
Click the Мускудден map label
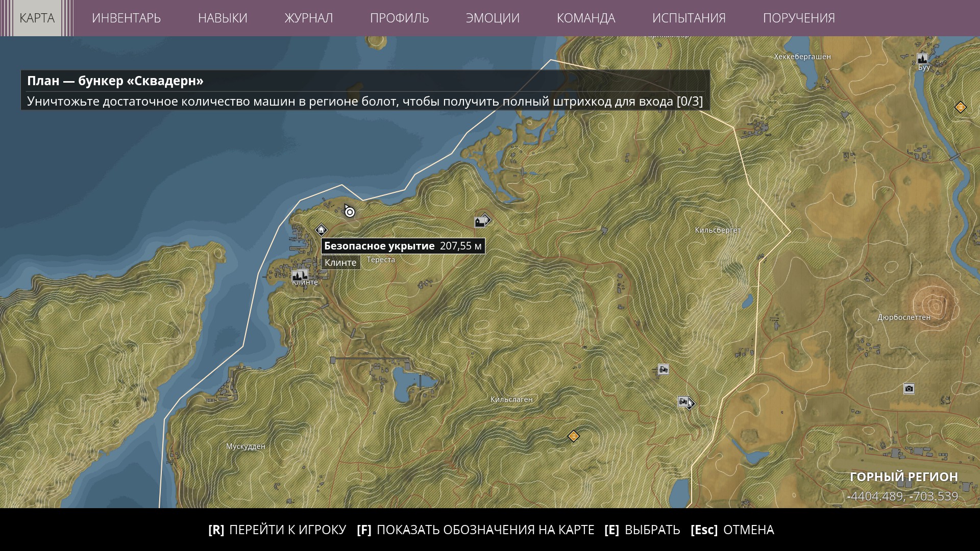pos(246,446)
